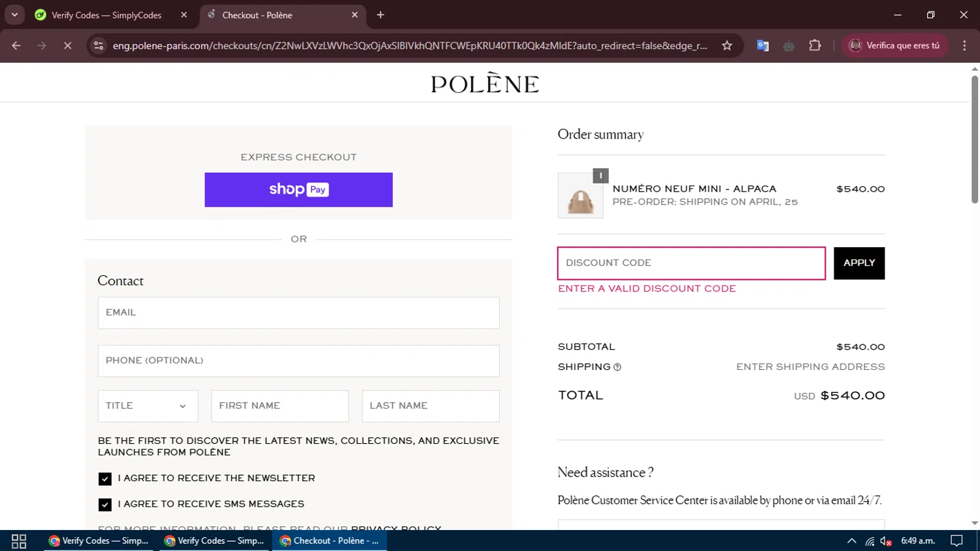Screen dimensions: 980x551
Task: Open the shipping info help icon
Action: 617,367
